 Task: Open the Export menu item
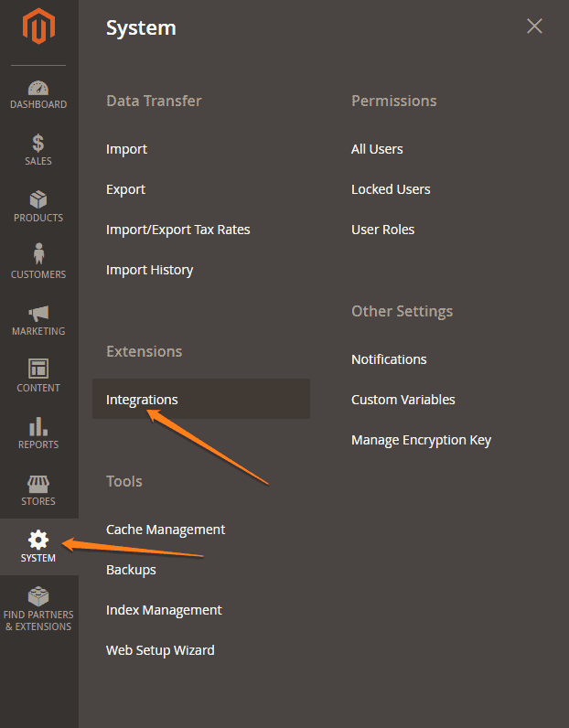click(x=125, y=189)
